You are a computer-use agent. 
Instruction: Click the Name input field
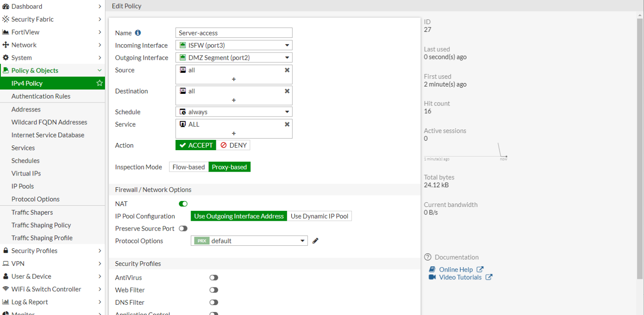click(x=234, y=33)
